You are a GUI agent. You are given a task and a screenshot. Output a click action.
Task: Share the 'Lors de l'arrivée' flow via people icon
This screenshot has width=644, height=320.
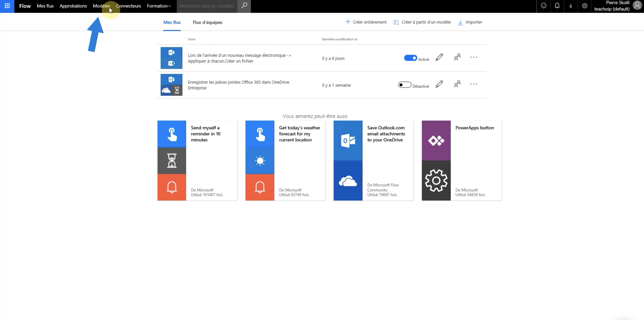(457, 57)
